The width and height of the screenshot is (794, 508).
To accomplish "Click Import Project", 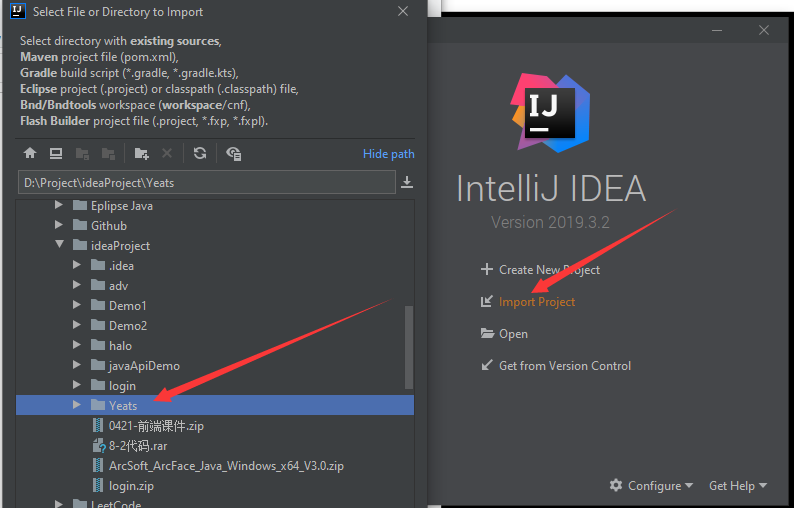I will (x=537, y=302).
